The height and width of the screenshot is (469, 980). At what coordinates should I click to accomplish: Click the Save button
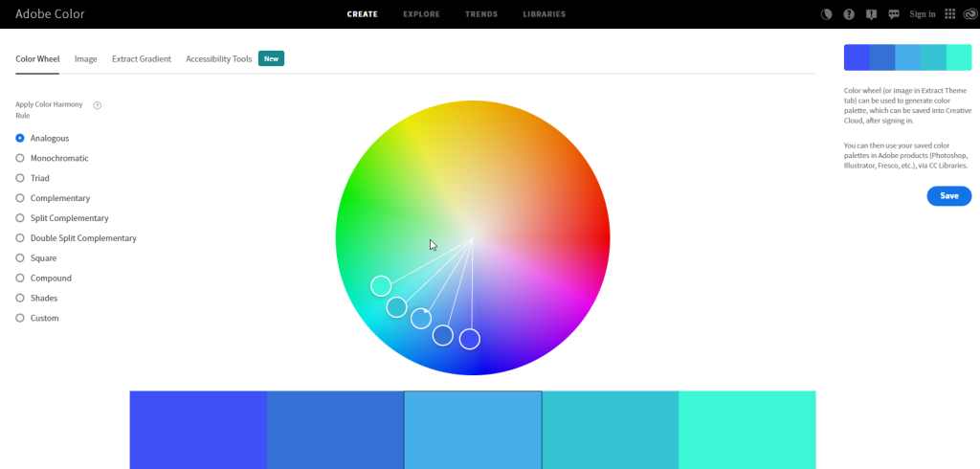click(x=948, y=195)
